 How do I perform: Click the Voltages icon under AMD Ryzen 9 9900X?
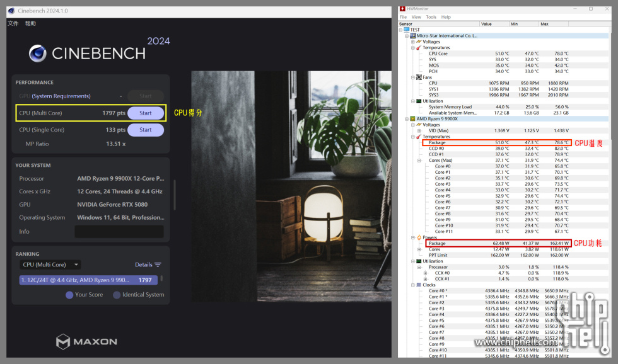419,124
